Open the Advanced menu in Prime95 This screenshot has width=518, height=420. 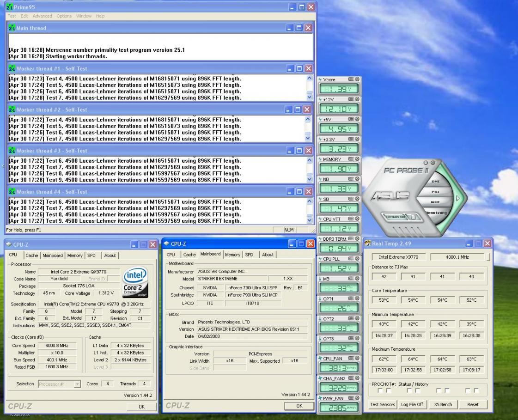pyautogui.click(x=43, y=16)
